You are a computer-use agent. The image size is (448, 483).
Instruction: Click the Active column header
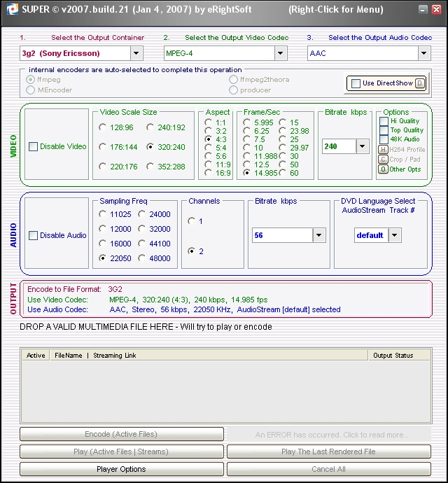pyautogui.click(x=36, y=355)
